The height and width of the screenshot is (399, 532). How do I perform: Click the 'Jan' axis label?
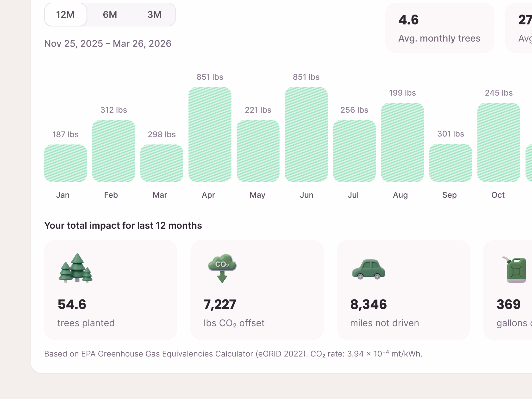click(x=63, y=195)
